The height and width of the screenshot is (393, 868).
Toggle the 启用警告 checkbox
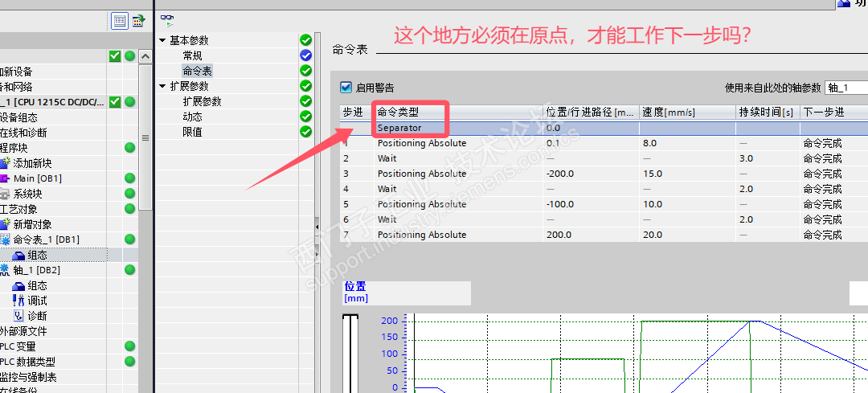346,87
